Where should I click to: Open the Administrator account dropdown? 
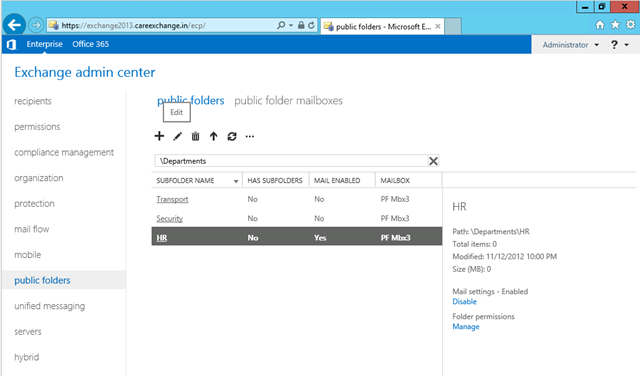tap(570, 45)
